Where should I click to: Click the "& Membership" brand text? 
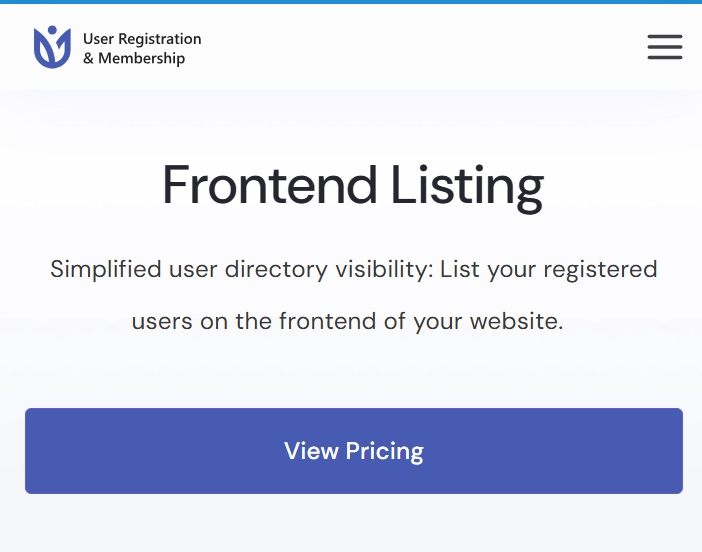point(134,58)
